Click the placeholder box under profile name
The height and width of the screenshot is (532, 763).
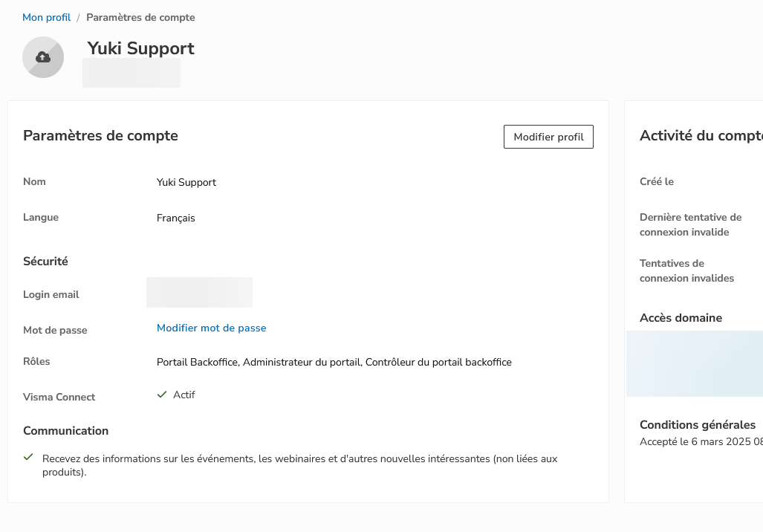coord(132,73)
